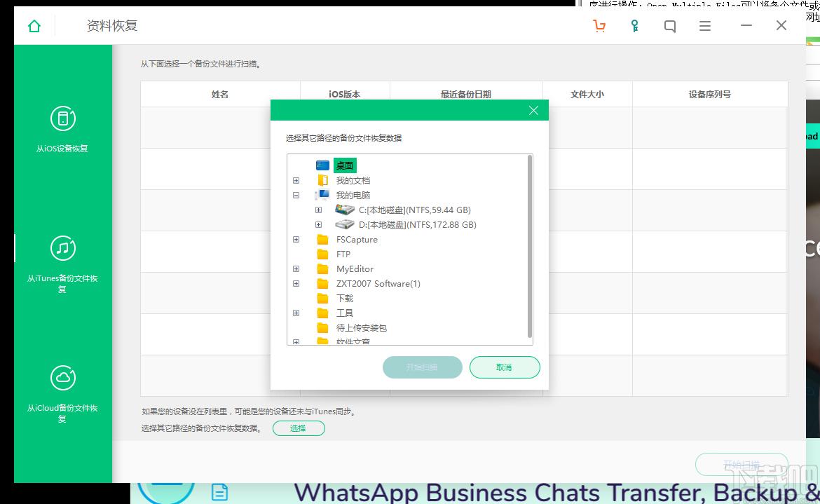Select the MyEditor folder
The width and height of the screenshot is (820, 504).
point(355,268)
